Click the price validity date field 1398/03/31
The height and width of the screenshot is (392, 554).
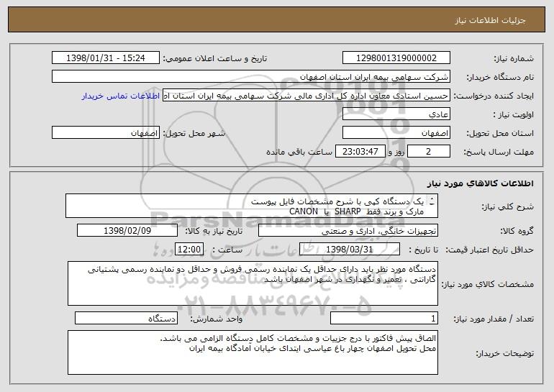click(350, 250)
